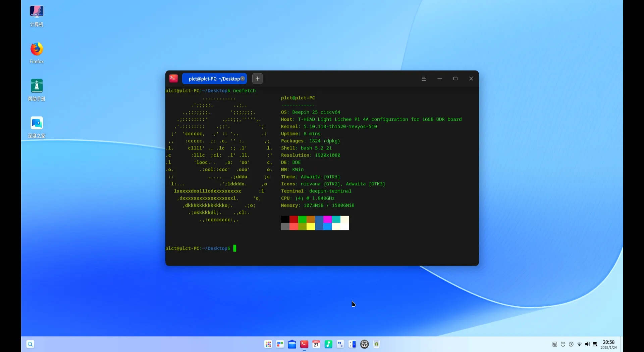Open the trash bin in dock

click(377, 344)
